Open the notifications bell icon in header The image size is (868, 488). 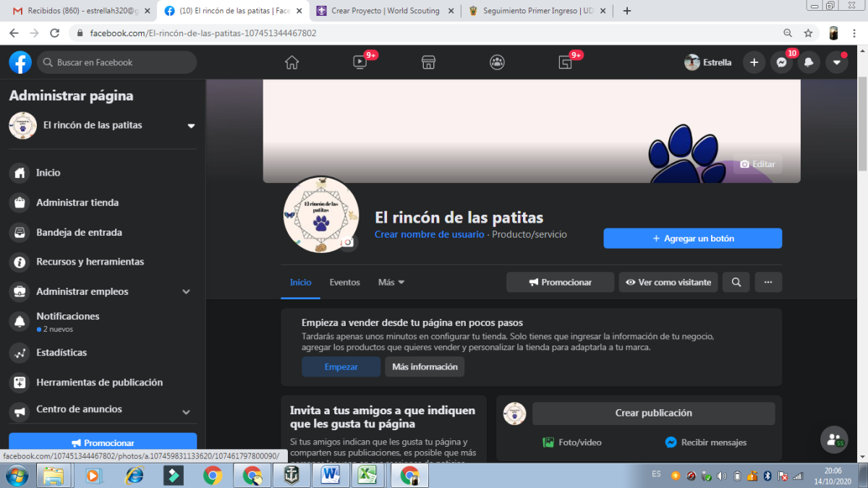(809, 62)
